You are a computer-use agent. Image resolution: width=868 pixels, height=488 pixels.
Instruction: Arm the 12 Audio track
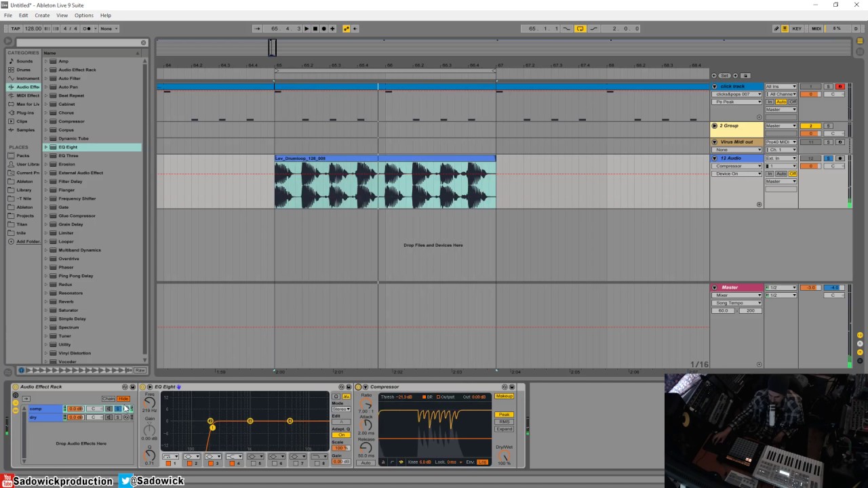(840, 158)
